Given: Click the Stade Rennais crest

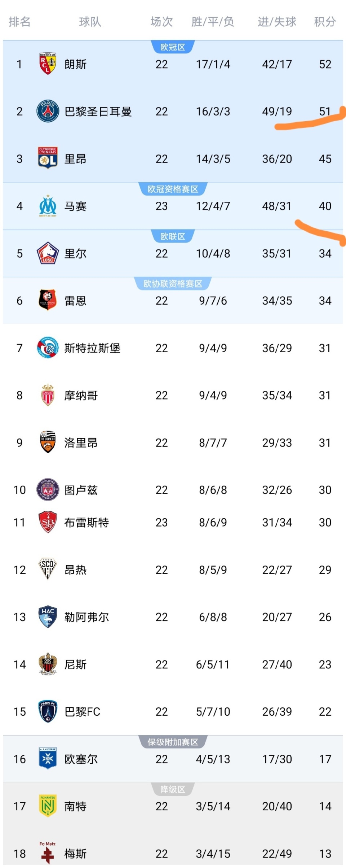Looking at the screenshot, I should point(48,300).
